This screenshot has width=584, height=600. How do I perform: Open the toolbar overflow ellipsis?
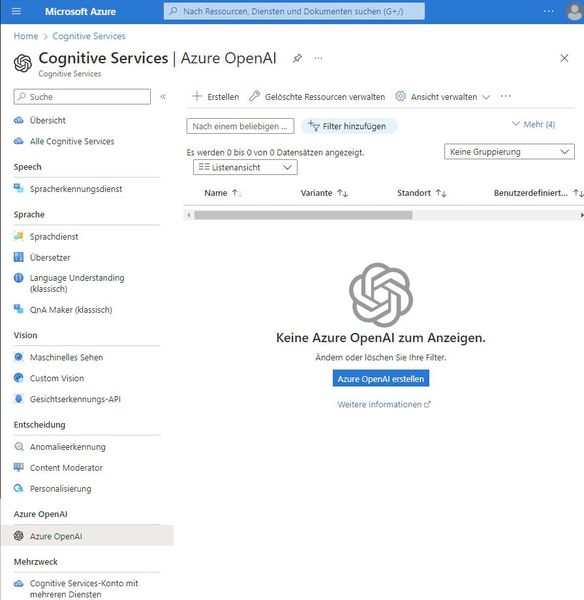506,96
